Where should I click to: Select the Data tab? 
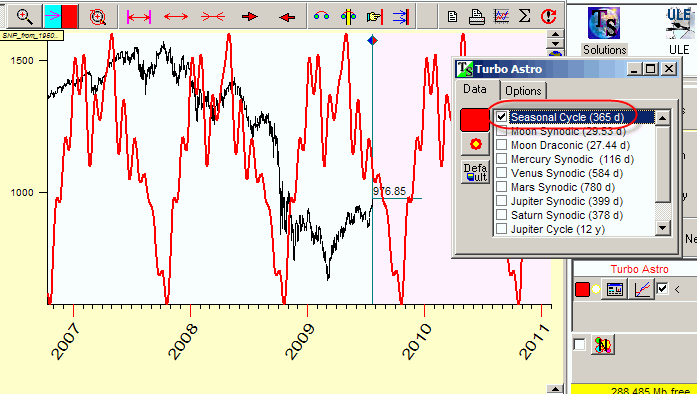pos(475,89)
